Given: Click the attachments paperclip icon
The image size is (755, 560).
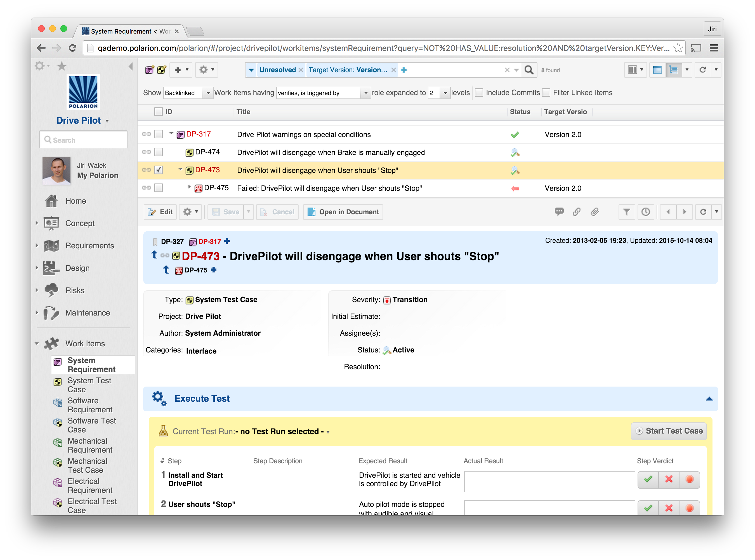Looking at the screenshot, I should pos(595,212).
